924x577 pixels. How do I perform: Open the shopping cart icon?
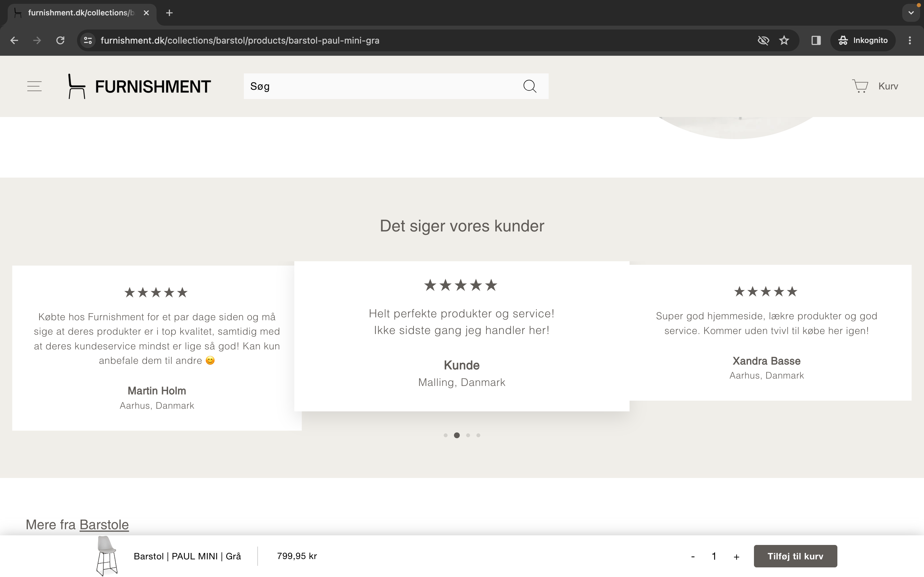860,86
